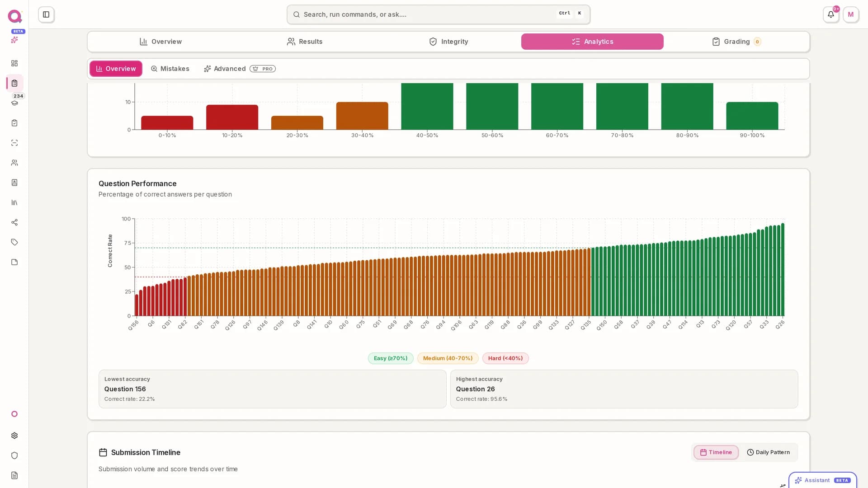Viewport: 868px width, 488px height.
Task: Open the shield sidebar icon
Action: tap(14, 455)
